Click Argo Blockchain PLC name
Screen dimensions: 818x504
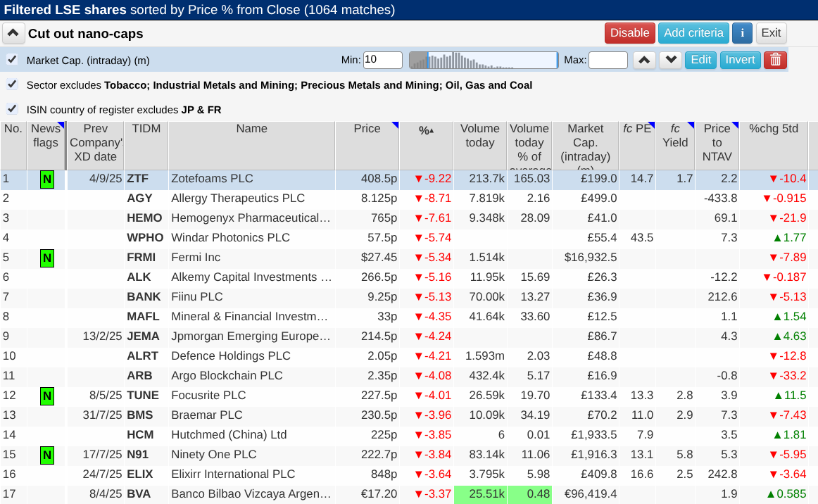click(x=227, y=376)
